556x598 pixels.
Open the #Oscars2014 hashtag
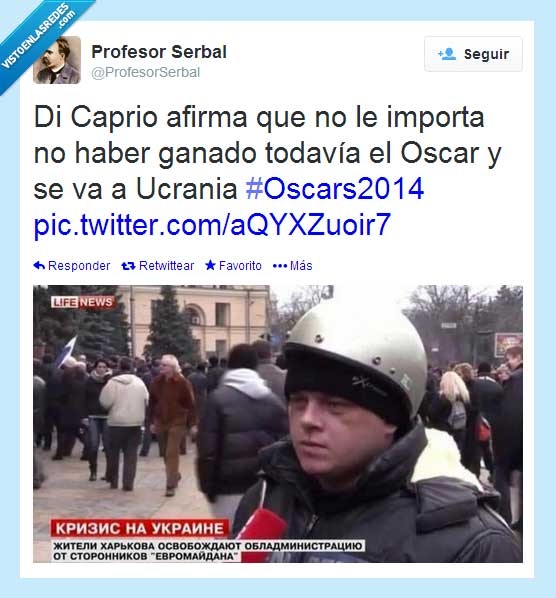[335, 188]
